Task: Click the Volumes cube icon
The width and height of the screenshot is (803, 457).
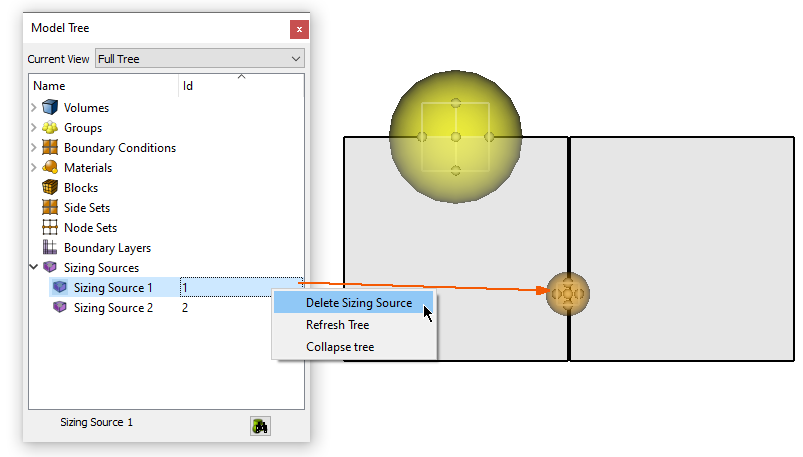Action: click(50, 108)
